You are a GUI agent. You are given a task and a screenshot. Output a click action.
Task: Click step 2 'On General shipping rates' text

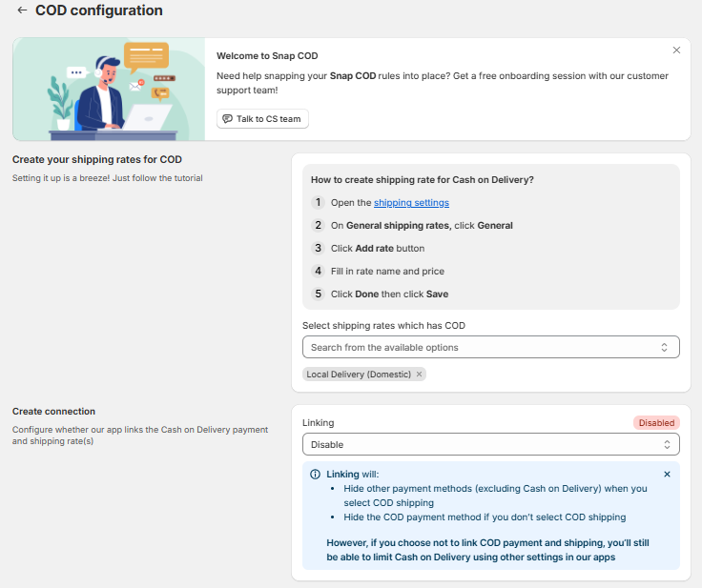[422, 226]
